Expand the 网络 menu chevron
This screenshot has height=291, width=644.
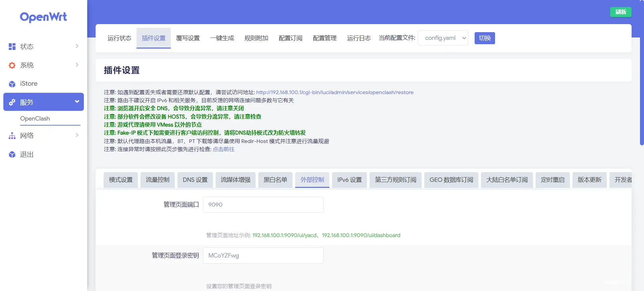coord(77,135)
